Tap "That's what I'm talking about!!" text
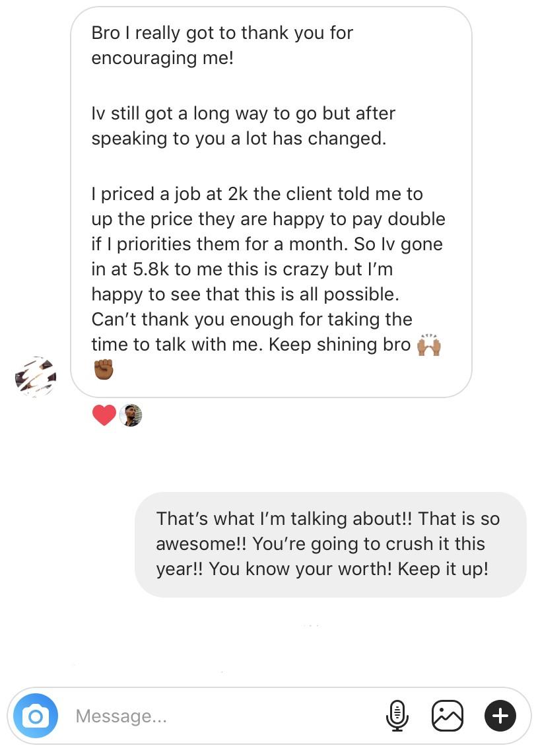The image size is (536, 756). (x=283, y=518)
